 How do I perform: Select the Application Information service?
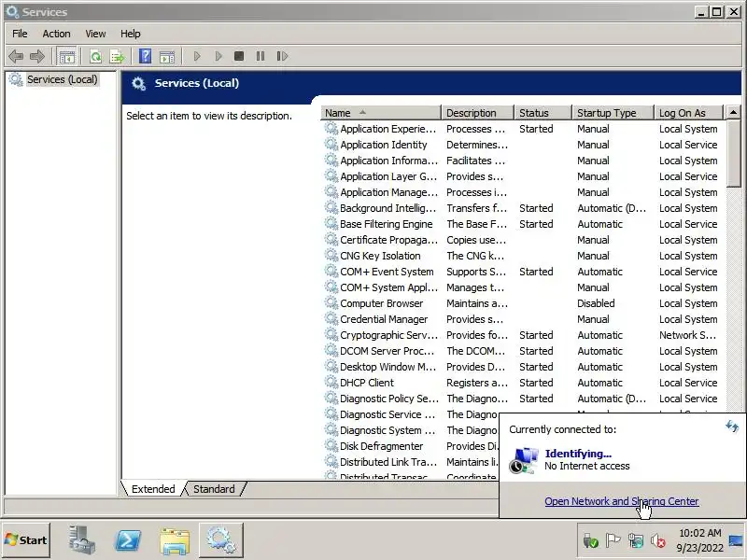522,161
